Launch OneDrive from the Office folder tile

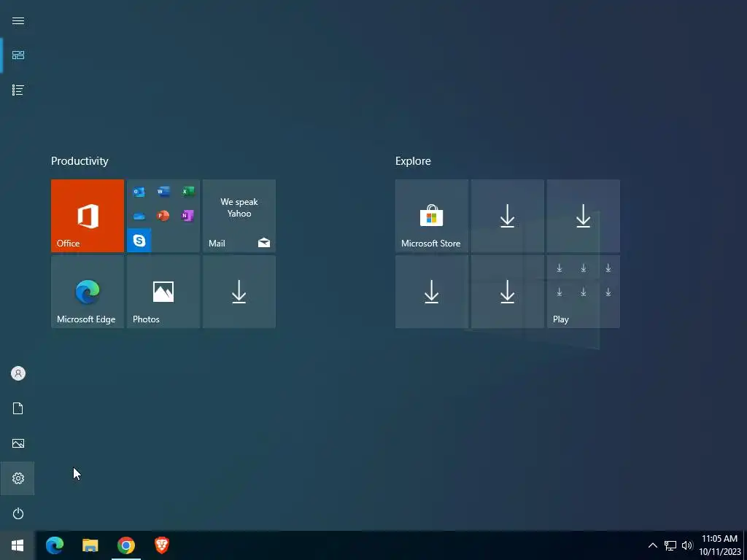coord(139,216)
